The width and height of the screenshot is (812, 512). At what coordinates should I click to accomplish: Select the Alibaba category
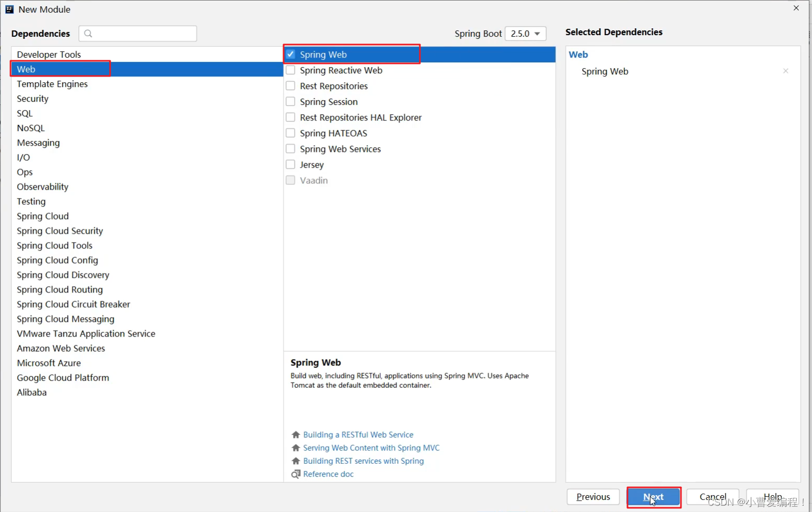pos(147,392)
